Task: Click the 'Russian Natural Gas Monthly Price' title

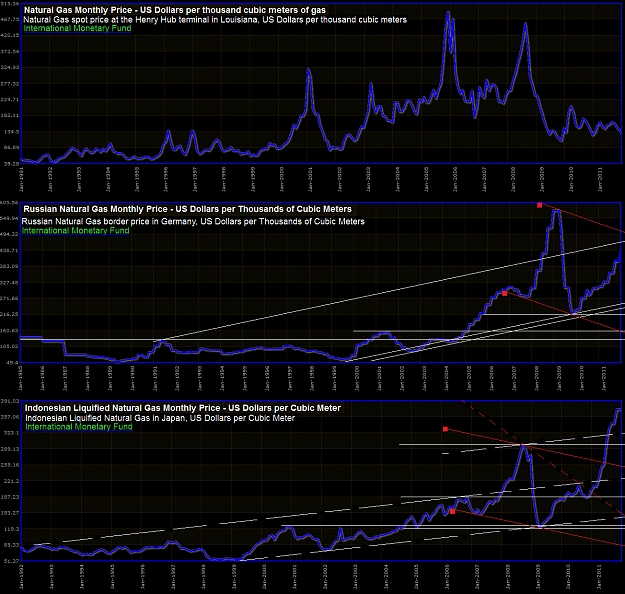Action: pyautogui.click(x=187, y=209)
